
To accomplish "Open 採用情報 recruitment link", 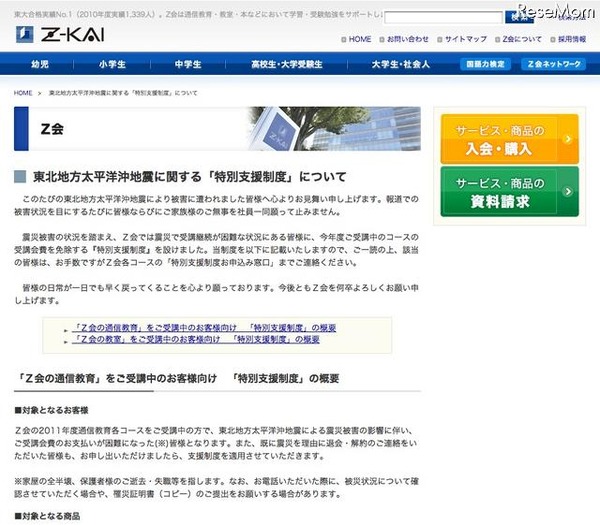I will [572, 39].
